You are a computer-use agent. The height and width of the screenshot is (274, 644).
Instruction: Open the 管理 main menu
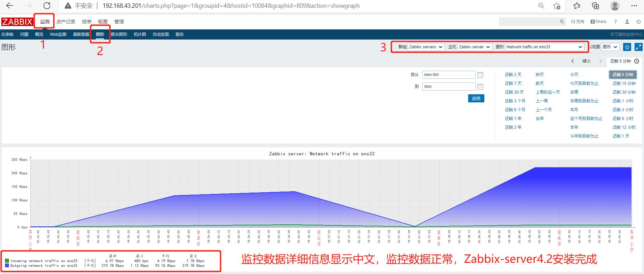tap(119, 22)
